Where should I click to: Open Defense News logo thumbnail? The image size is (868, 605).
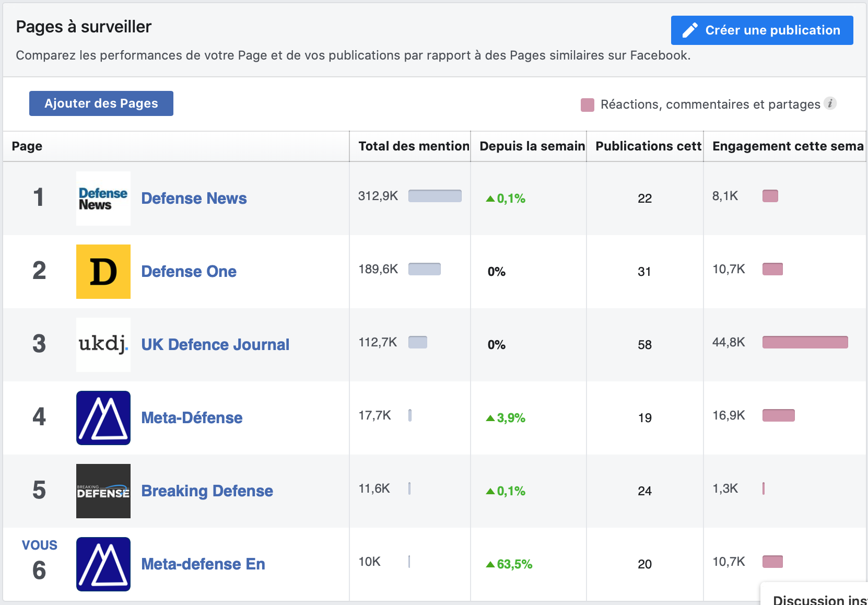(103, 199)
